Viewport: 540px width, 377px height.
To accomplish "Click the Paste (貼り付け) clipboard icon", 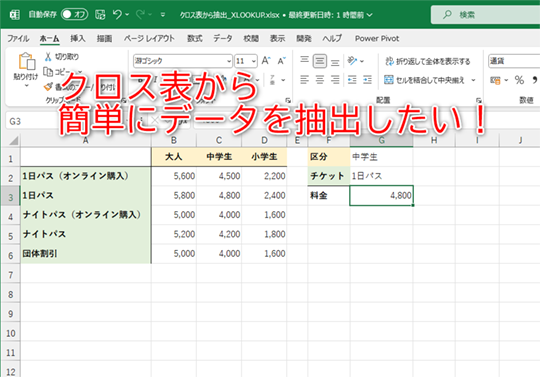I will (26, 62).
